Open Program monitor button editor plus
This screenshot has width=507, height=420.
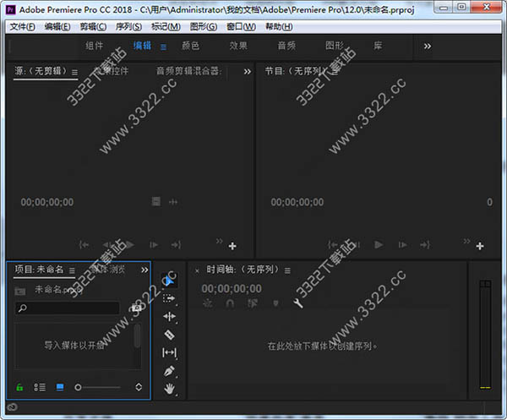point(480,246)
